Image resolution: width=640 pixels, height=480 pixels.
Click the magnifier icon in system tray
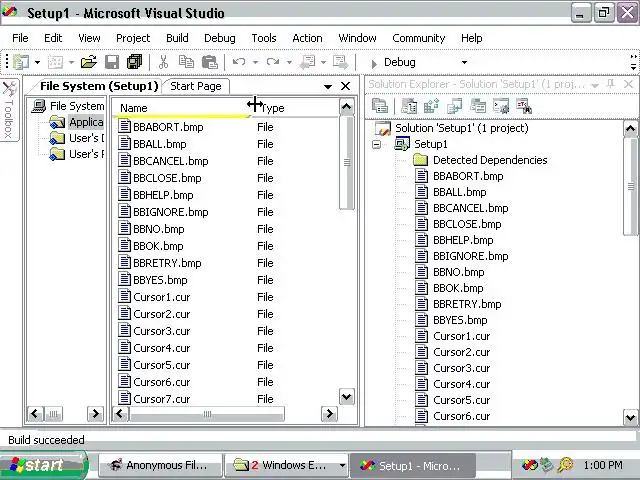[x=566, y=464]
